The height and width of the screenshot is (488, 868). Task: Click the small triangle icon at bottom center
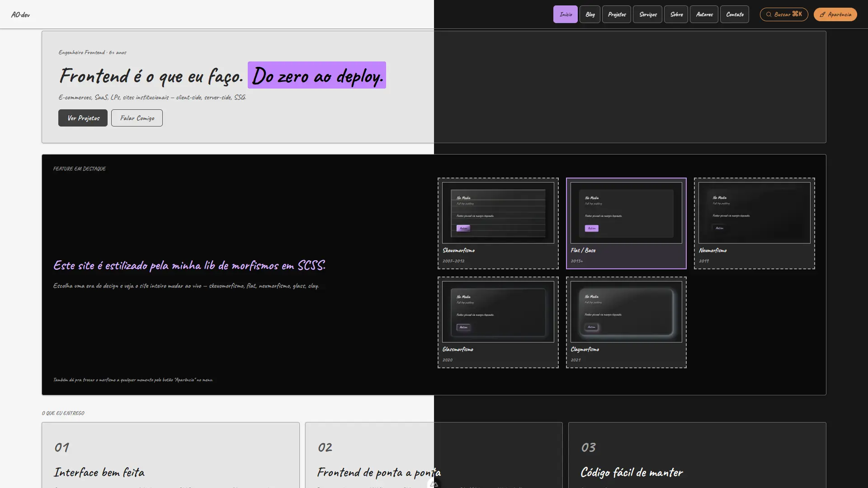click(x=434, y=484)
